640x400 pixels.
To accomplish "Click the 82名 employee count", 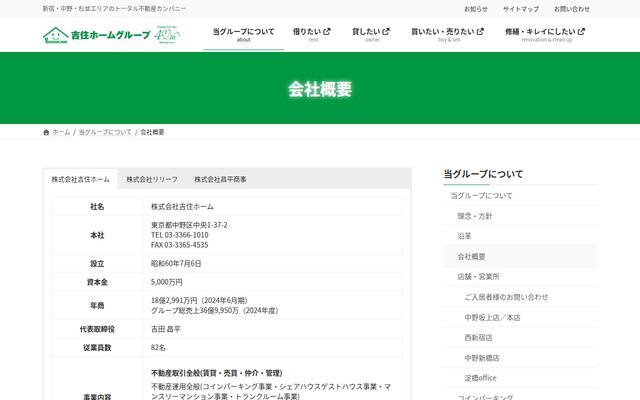I will (x=158, y=348).
